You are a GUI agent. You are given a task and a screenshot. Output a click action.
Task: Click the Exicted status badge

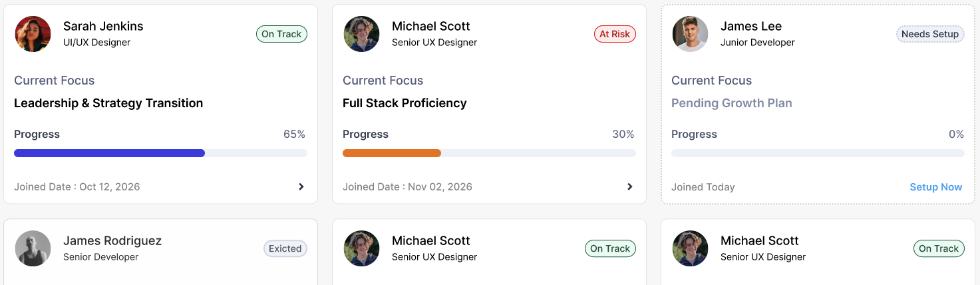pos(285,248)
